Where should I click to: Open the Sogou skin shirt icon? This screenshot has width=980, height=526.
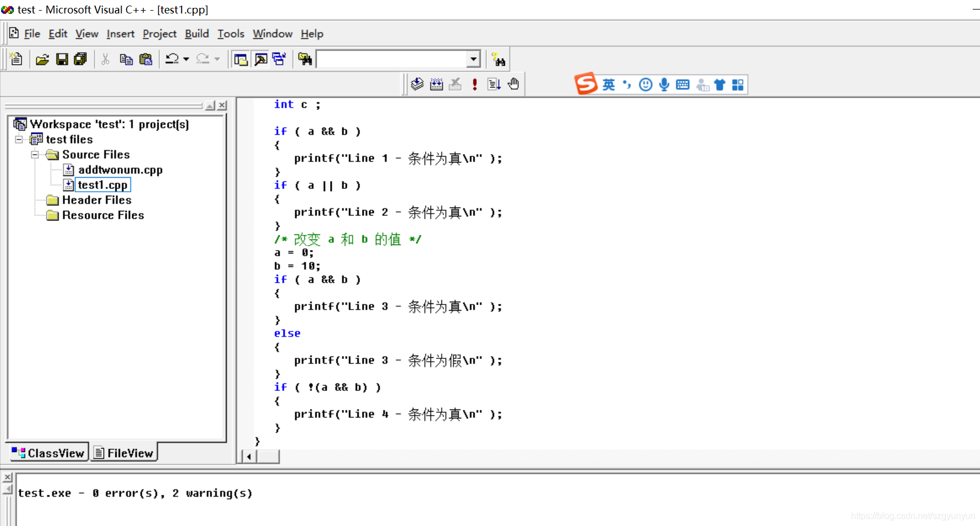click(719, 85)
